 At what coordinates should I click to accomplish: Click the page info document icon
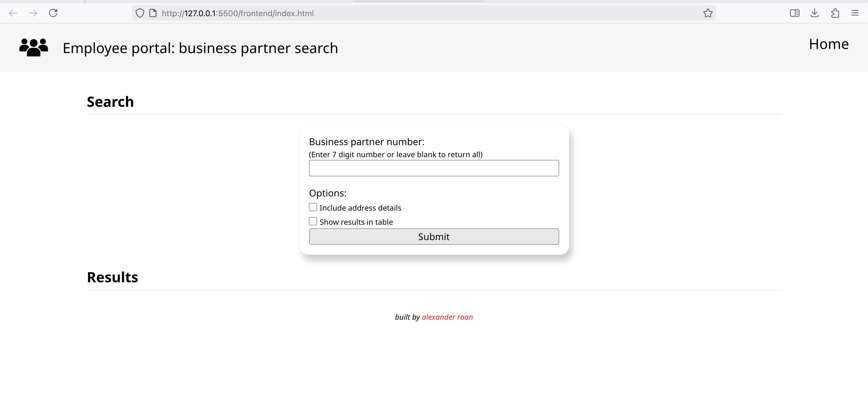(153, 13)
